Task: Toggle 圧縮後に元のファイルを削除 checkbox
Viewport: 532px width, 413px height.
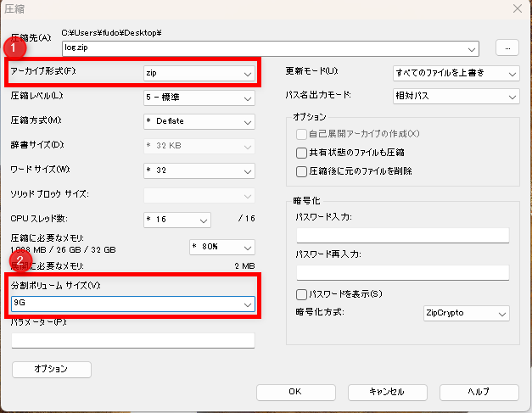Action: [301, 171]
